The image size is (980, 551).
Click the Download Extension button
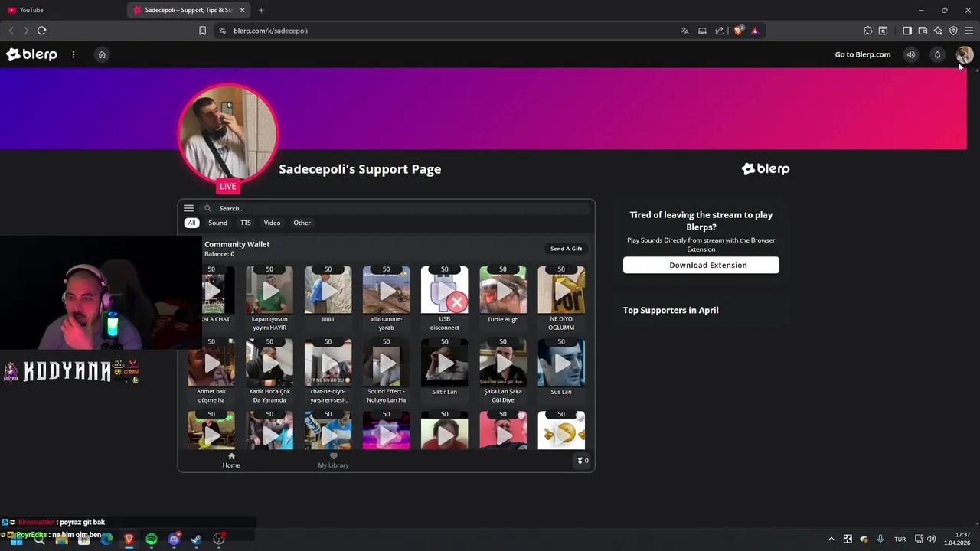click(701, 265)
